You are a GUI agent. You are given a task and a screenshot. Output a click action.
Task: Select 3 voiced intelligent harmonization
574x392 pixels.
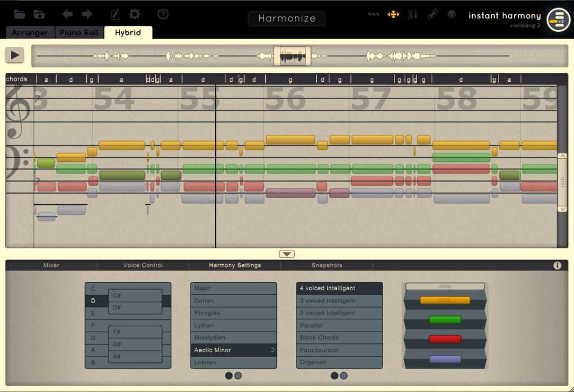click(340, 301)
